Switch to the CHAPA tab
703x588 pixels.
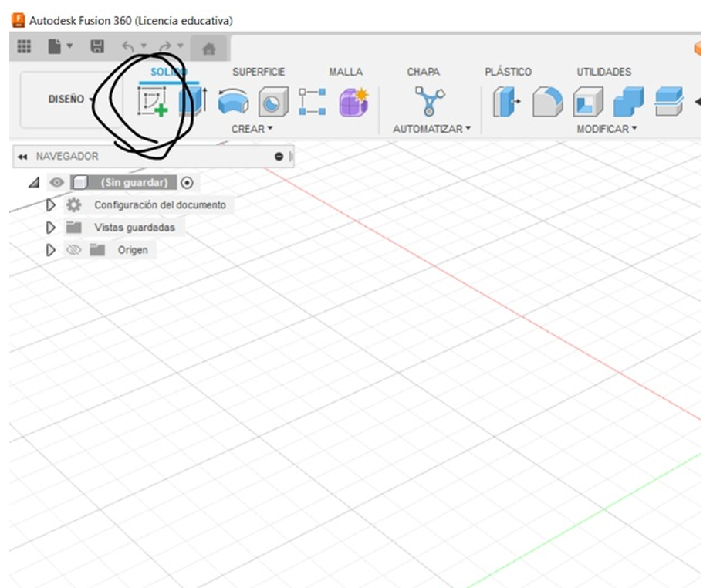pos(423,72)
